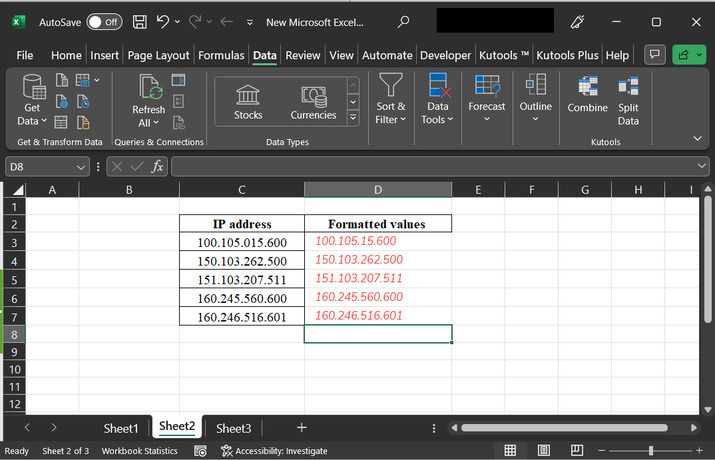This screenshot has width=715, height=460.
Task: Click the Currencies data type icon
Action: tap(313, 96)
